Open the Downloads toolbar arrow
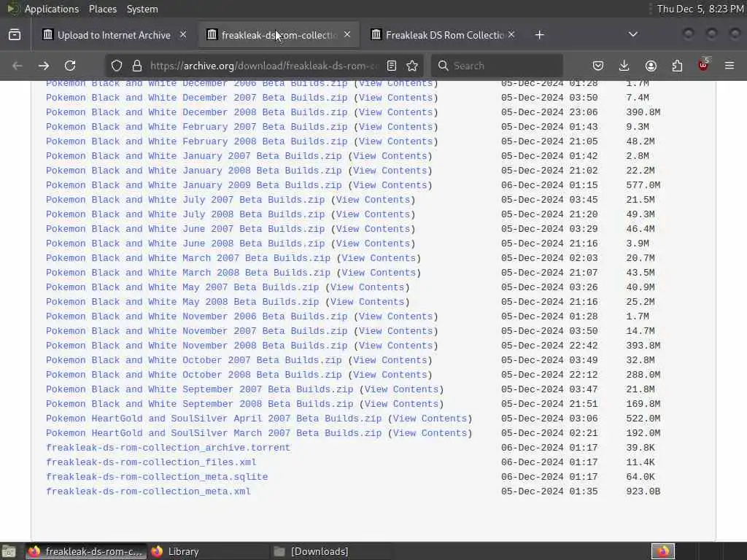747x560 pixels. click(624, 66)
